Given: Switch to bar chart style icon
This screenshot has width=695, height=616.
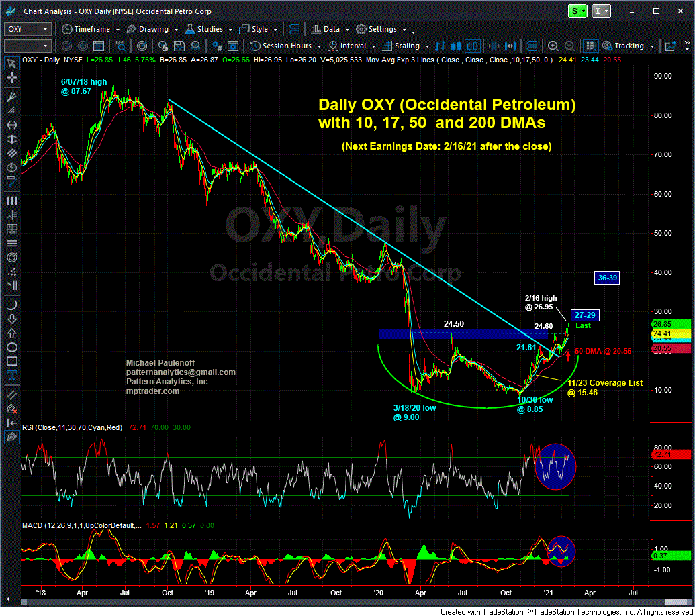Looking at the screenshot, I should (440, 46).
